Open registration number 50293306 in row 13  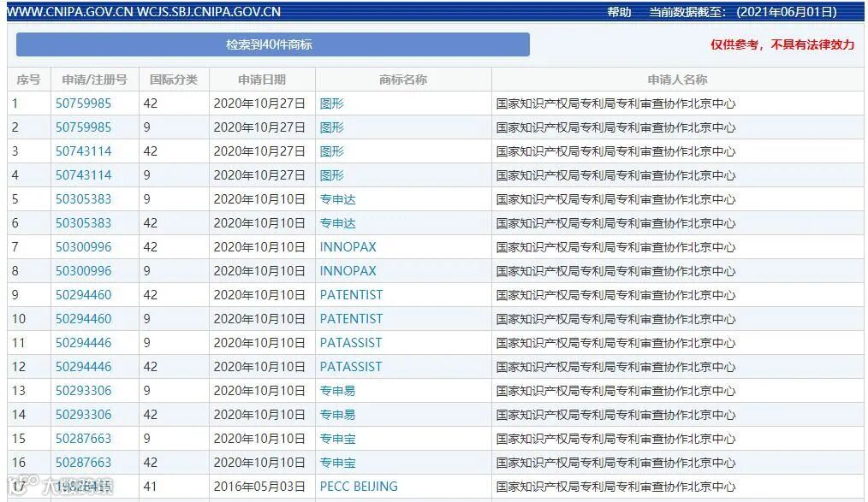click(83, 391)
